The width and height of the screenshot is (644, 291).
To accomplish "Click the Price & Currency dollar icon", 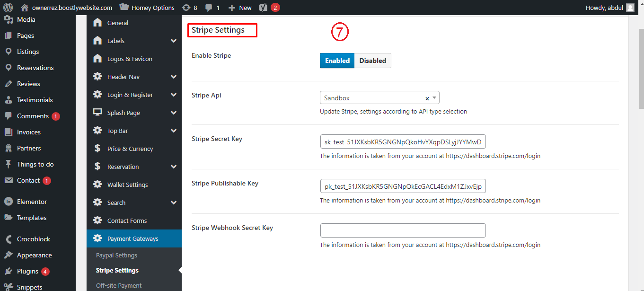I will (97, 149).
